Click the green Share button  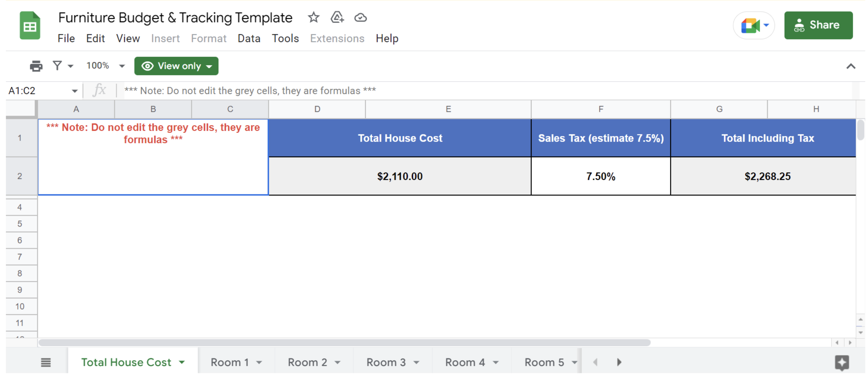(818, 25)
